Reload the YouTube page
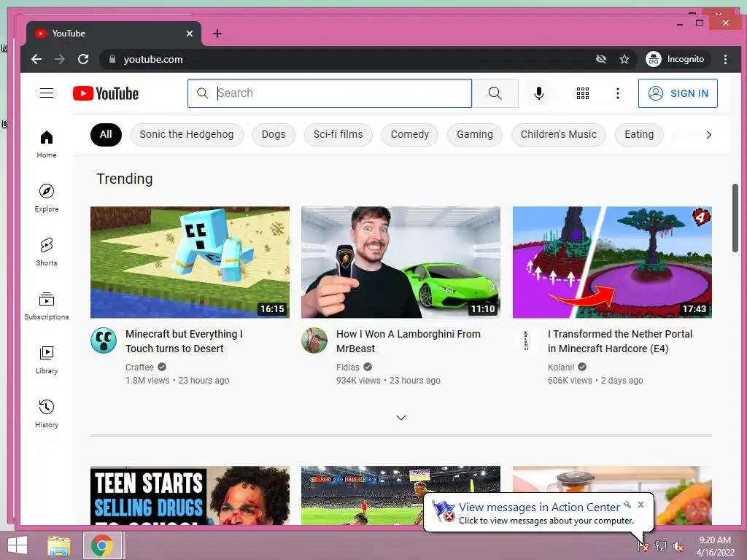This screenshot has height=560, width=747. pyautogui.click(x=83, y=59)
